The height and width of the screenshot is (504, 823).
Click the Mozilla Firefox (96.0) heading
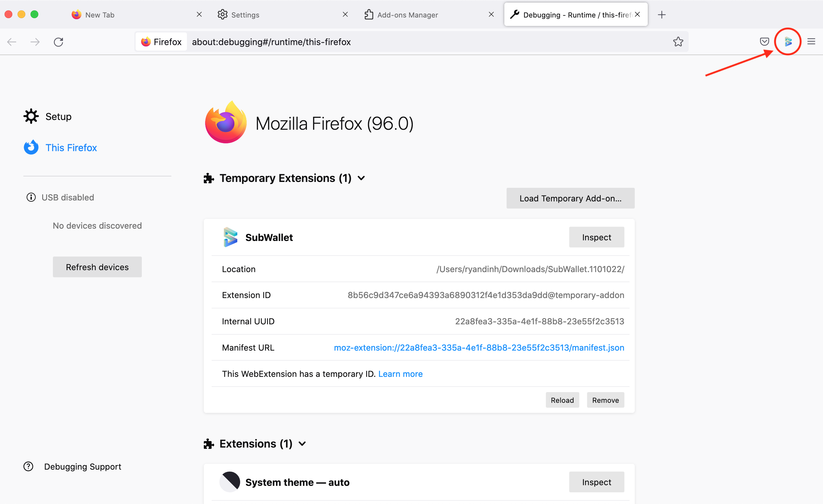click(334, 123)
